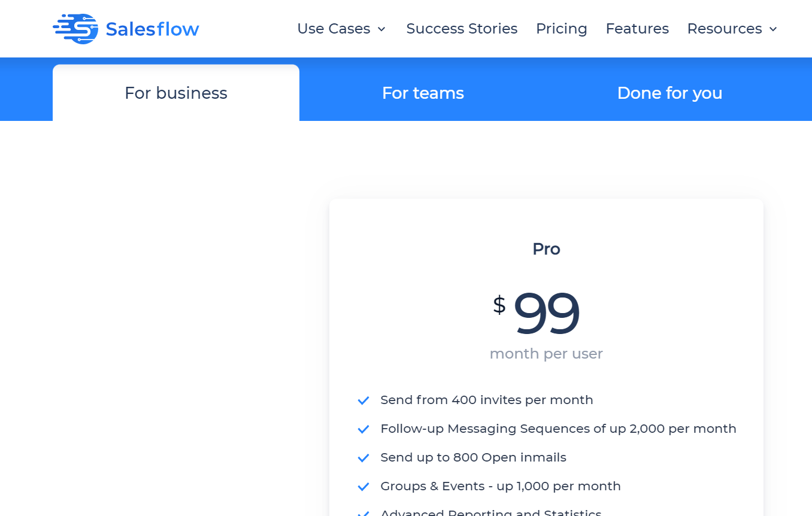Select the "For business" tab

pyautogui.click(x=175, y=93)
